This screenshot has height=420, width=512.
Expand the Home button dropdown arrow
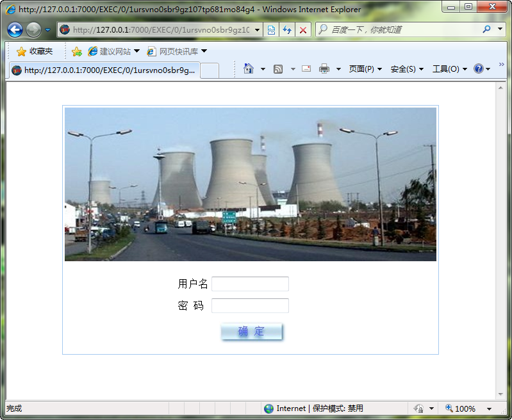263,69
